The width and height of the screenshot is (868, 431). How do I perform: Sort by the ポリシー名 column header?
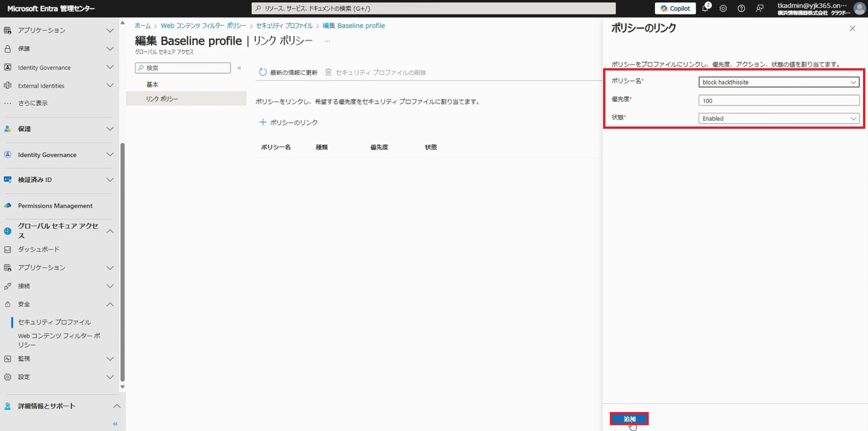tap(276, 147)
